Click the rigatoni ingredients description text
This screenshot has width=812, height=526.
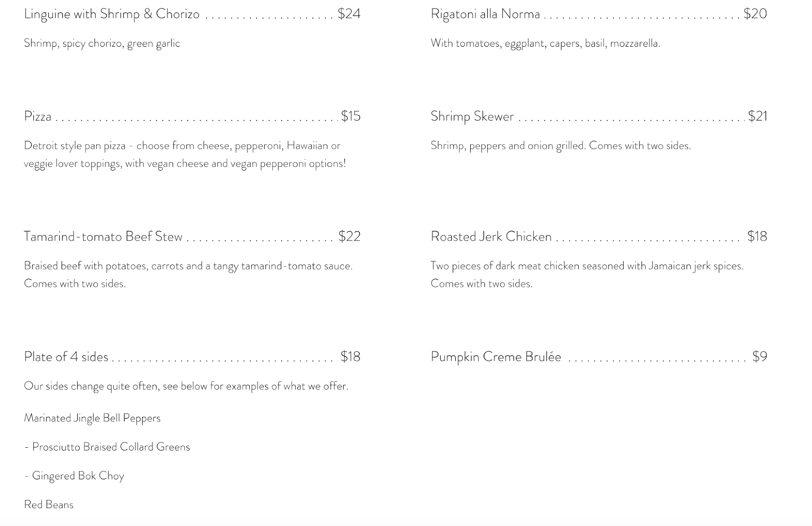pyautogui.click(x=545, y=43)
